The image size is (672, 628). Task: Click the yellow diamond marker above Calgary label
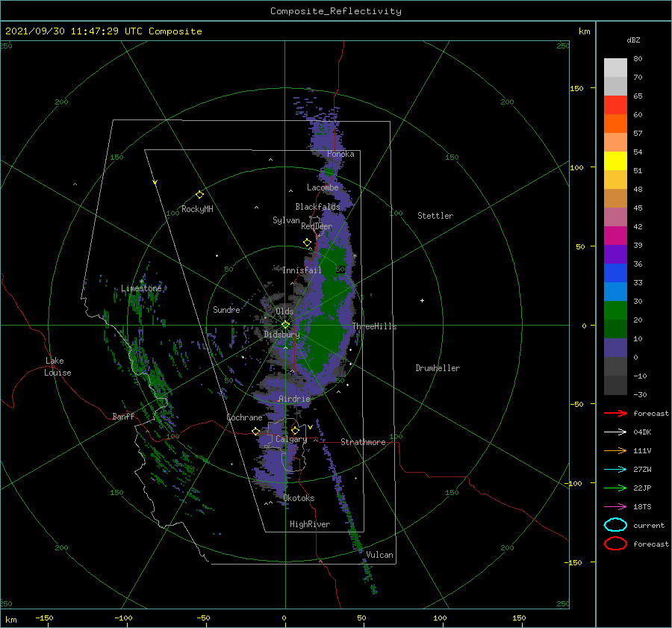(295, 430)
